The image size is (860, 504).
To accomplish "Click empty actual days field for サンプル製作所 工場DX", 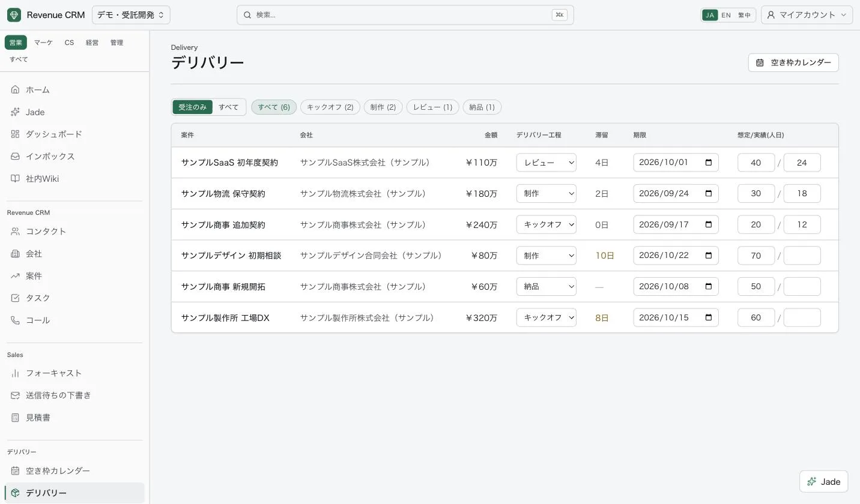I will (x=802, y=317).
